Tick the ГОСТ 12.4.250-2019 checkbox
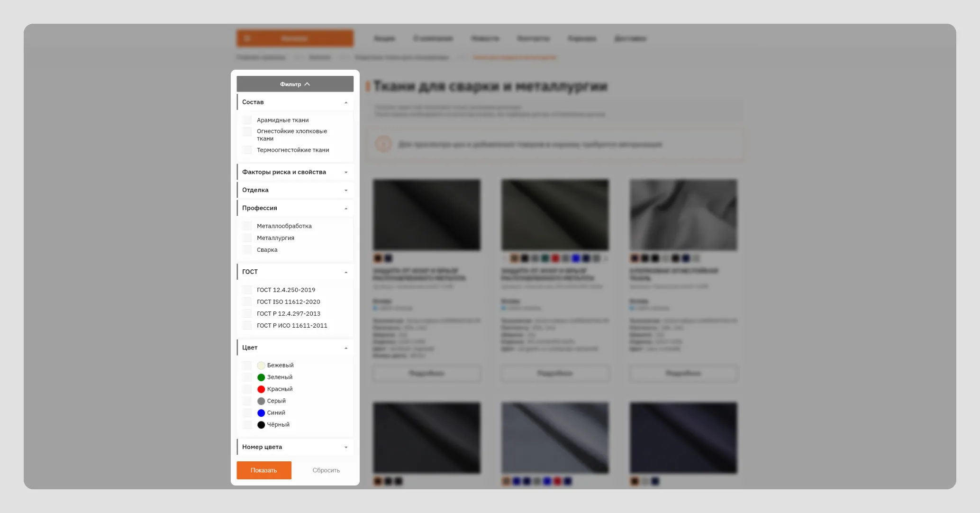Image resolution: width=980 pixels, height=513 pixels. [247, 290]
